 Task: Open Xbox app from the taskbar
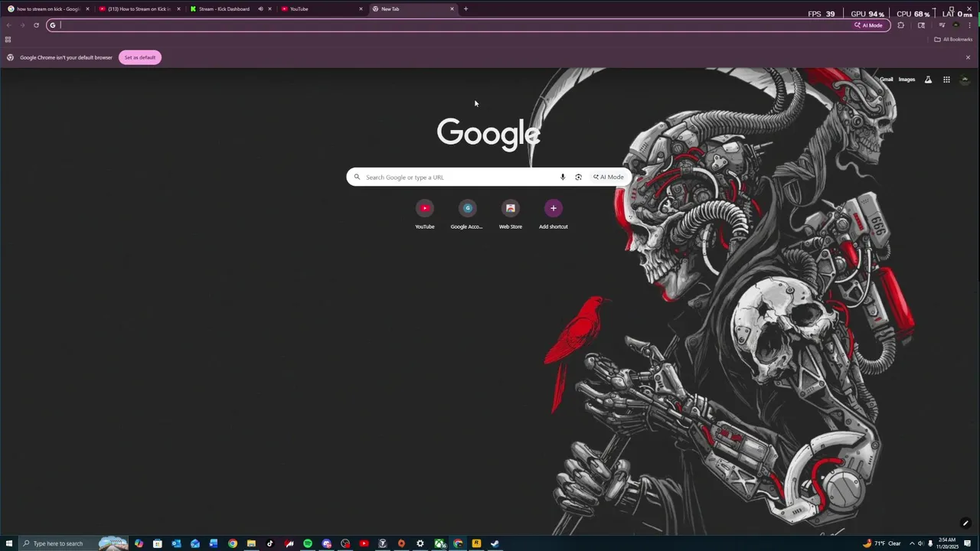pyautogui.click(x=439, y=543)
